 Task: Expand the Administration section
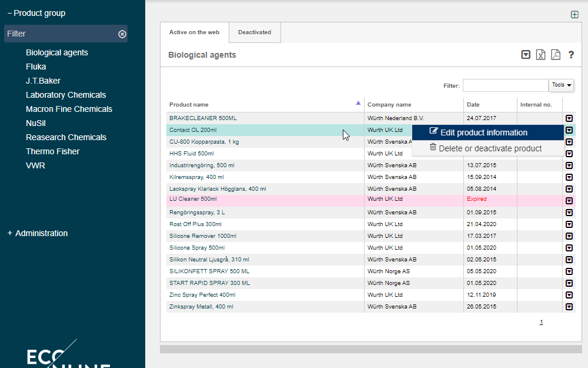point(38,233)
